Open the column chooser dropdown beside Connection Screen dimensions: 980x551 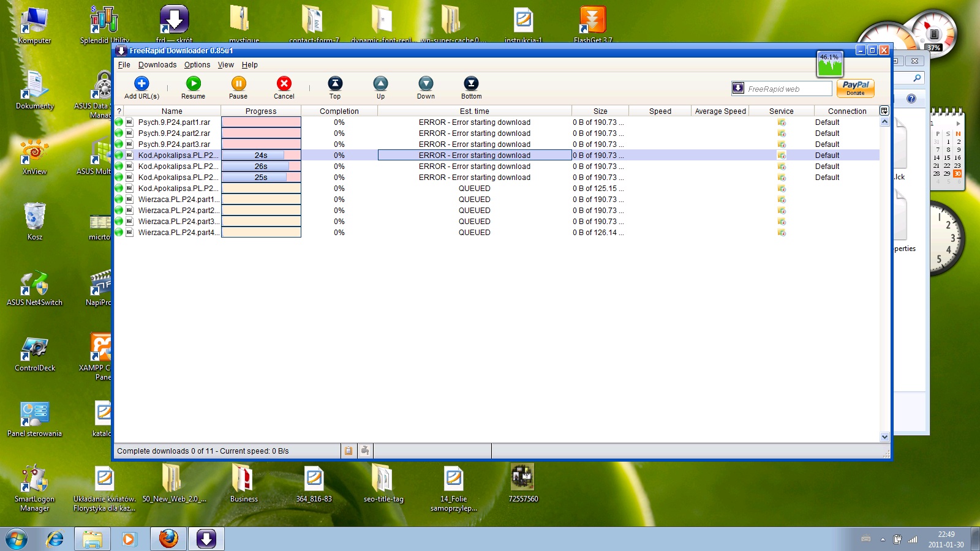coord(884,111)
